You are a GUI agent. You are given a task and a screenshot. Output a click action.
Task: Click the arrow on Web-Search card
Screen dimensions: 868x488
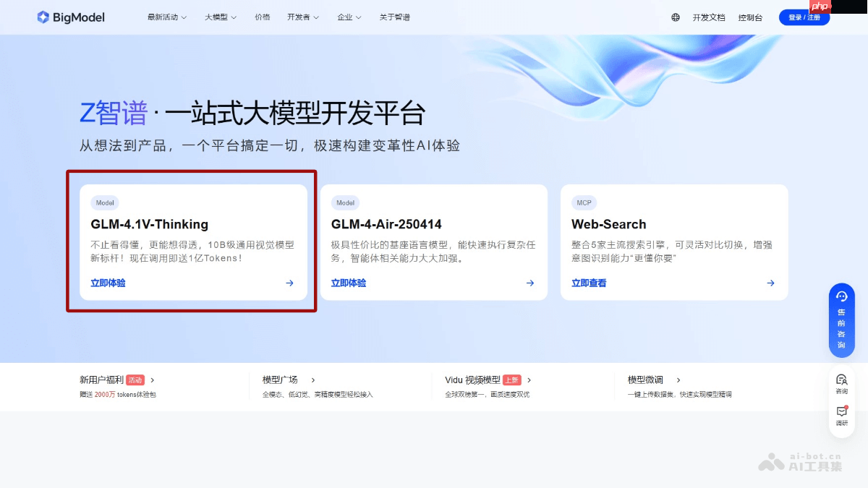pyautogui.click(x=771, y=283)
